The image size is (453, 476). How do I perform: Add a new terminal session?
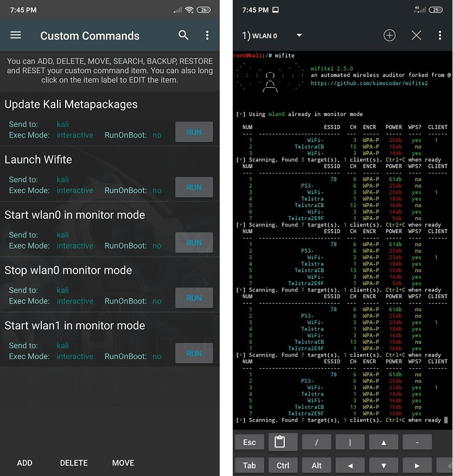[390, 36]
